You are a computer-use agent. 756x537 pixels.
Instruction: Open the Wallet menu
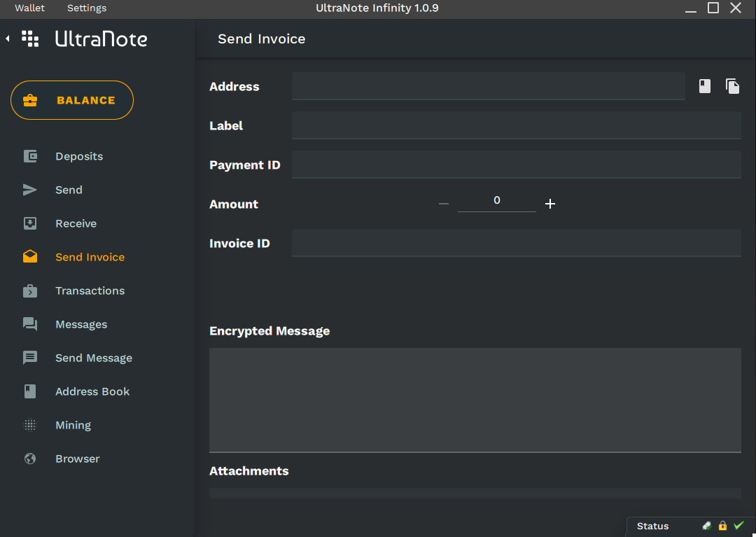[x=30, y=8]
